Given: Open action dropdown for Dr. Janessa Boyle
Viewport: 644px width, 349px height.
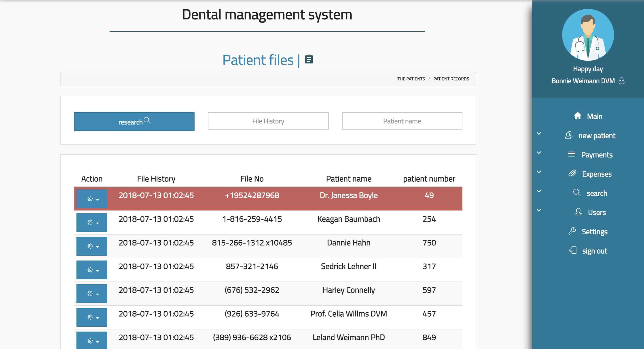Looking at the screenshot, I should (x=92, y=199).
